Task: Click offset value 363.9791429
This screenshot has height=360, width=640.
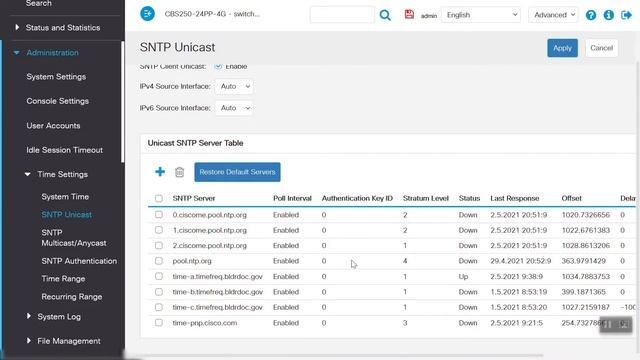Action: 584,261
